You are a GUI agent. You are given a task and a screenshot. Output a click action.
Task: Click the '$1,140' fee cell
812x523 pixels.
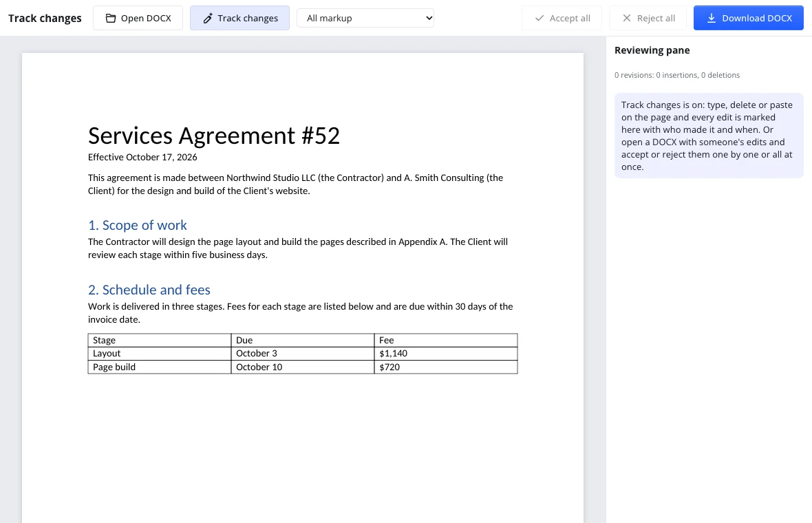coord(446,354)
